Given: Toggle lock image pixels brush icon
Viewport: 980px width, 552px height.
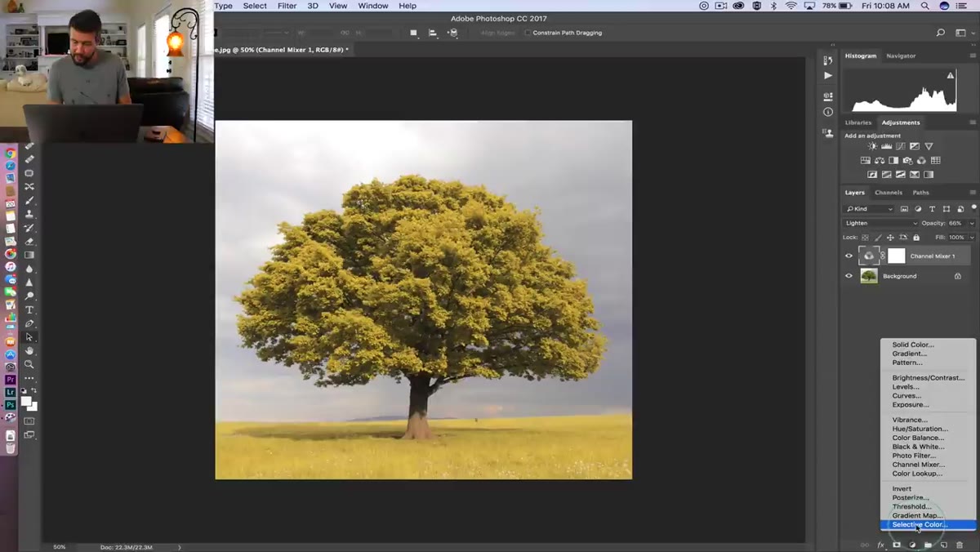Looking at the screenshot, I should (878, 238).
